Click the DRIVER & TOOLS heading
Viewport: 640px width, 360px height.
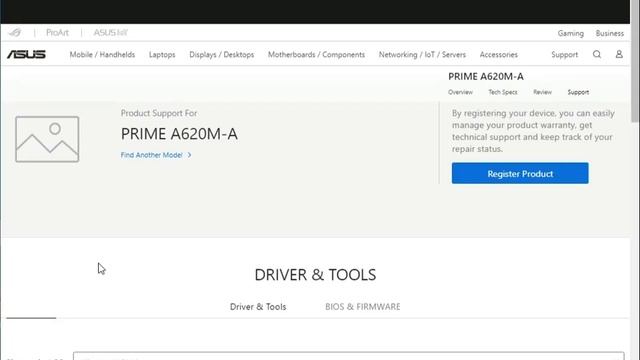click(x=315, y=275)
